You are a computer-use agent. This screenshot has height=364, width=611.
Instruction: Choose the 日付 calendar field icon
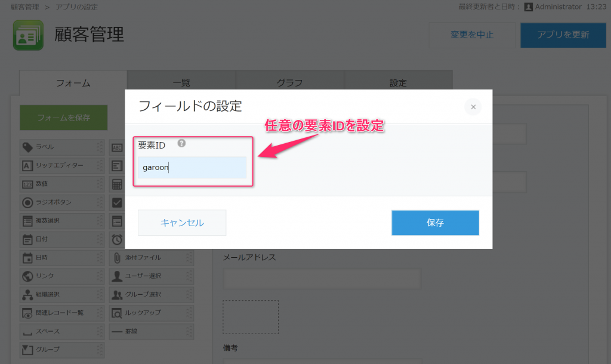(27, 239)
